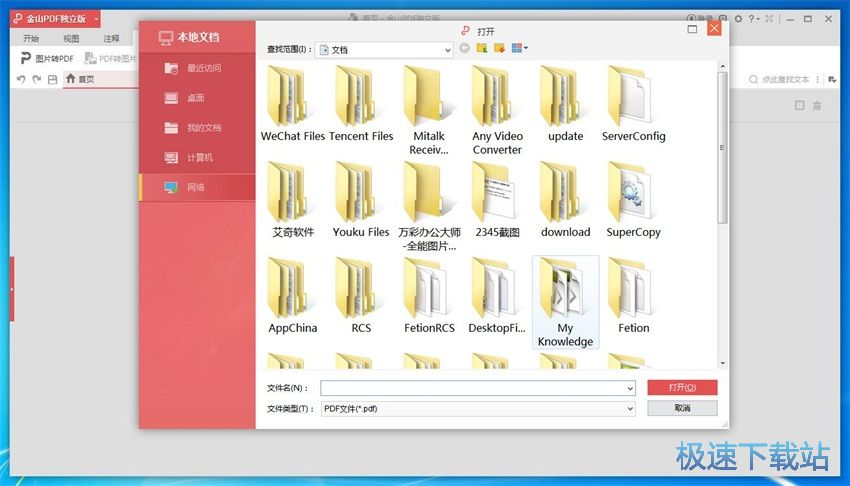Click the scrollbar down arrow in file list

[722, 363]
